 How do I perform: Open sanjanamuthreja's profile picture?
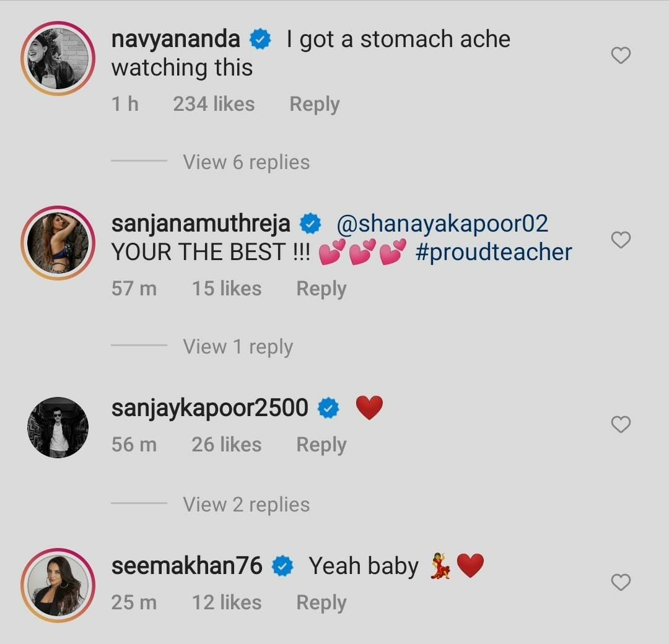point(58,243)
